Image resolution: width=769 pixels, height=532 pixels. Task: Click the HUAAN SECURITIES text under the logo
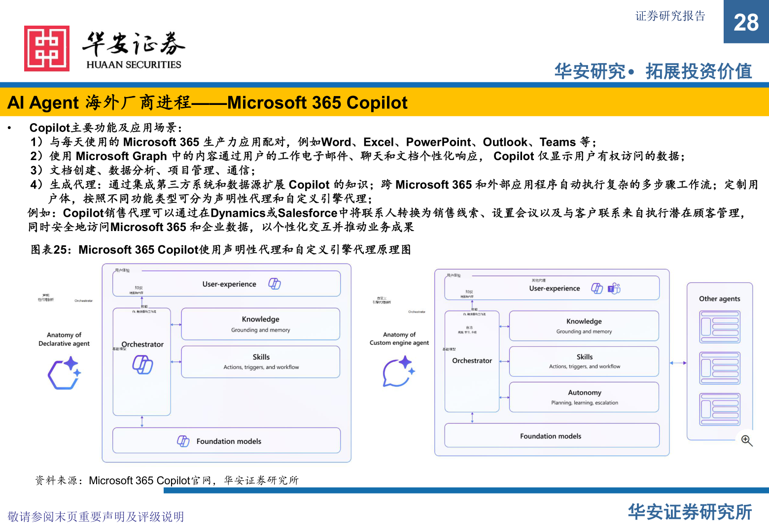pyautogui.click(x=134, y=65)
